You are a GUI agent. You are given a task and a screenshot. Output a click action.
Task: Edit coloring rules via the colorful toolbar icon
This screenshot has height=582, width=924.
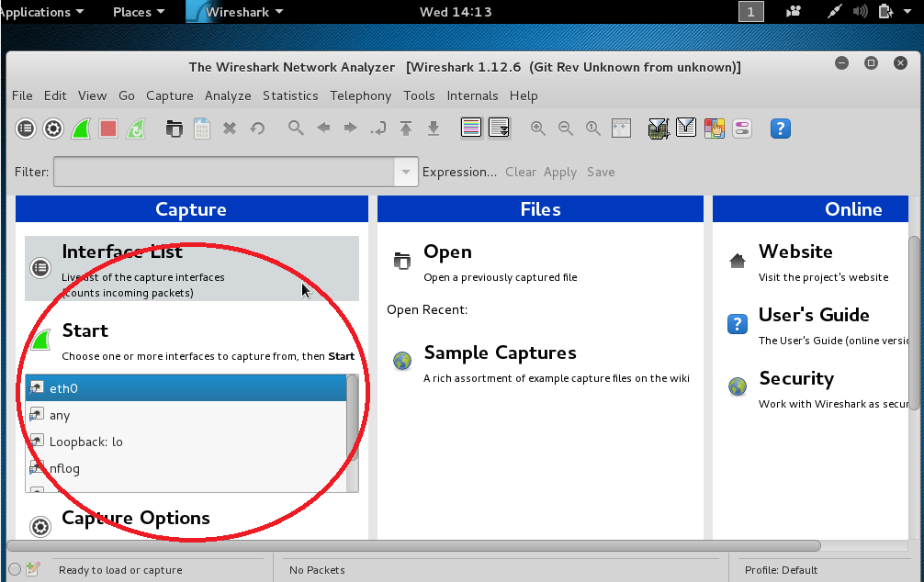[x=715, y=129]
